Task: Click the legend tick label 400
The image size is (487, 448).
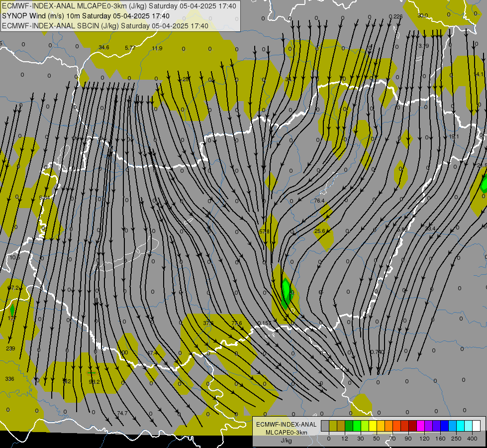Action: point(472,439)
